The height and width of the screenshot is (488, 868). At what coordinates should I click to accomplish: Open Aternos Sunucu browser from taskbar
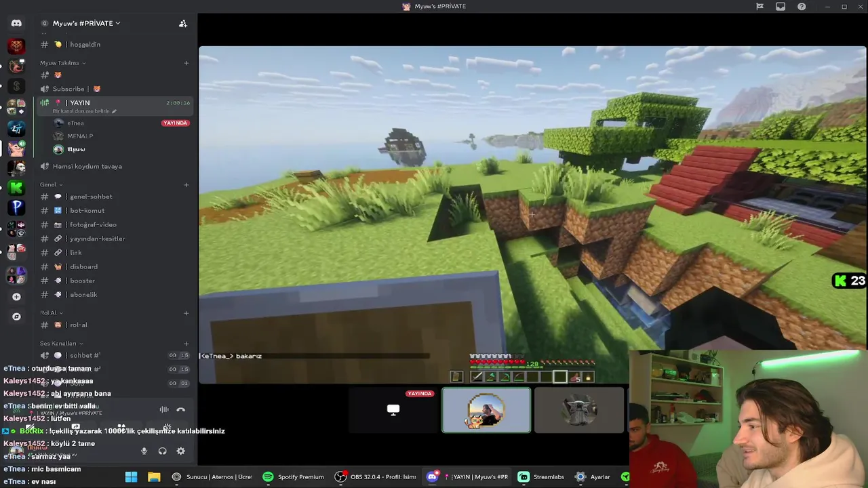(212, 477)
